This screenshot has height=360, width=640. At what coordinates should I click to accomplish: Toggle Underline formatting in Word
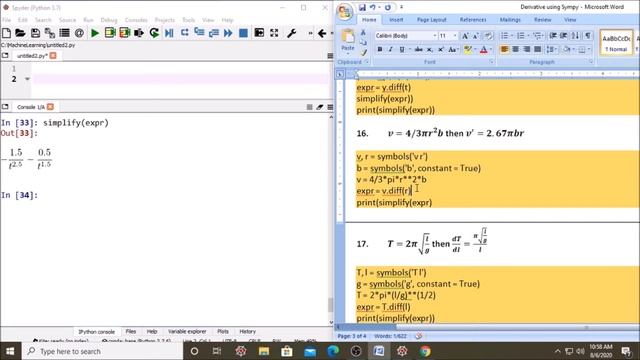click(x=402, y=49)
